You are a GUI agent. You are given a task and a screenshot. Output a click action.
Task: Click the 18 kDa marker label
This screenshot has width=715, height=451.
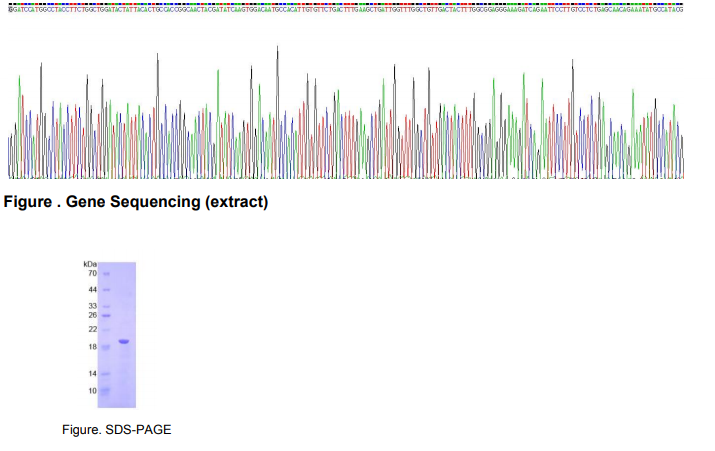tap(93, 347)
